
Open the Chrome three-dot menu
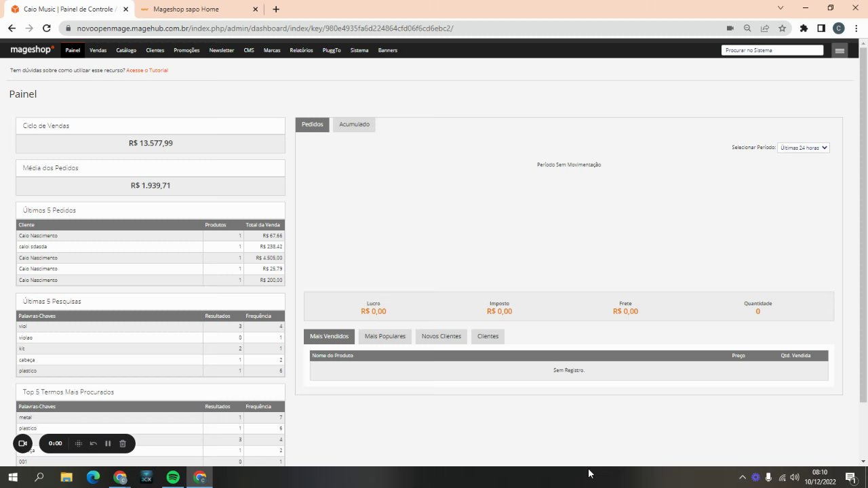point(856,28)
